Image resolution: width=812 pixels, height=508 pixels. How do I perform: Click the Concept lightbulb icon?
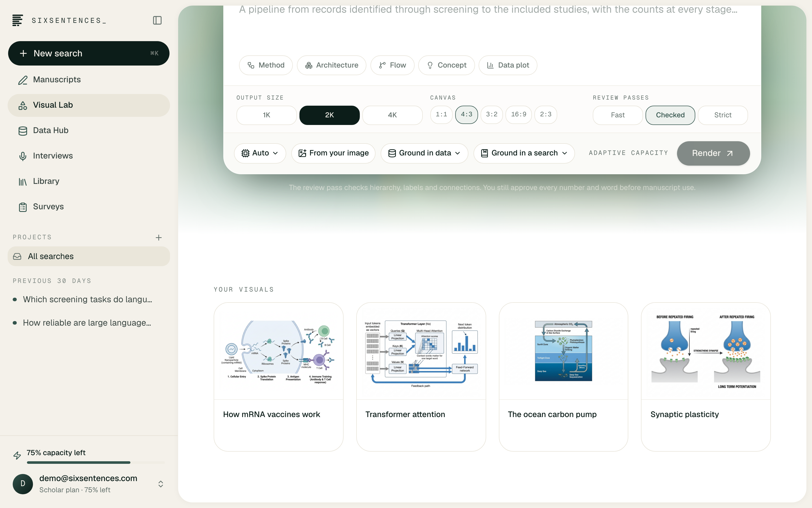(x=430, y=65)
